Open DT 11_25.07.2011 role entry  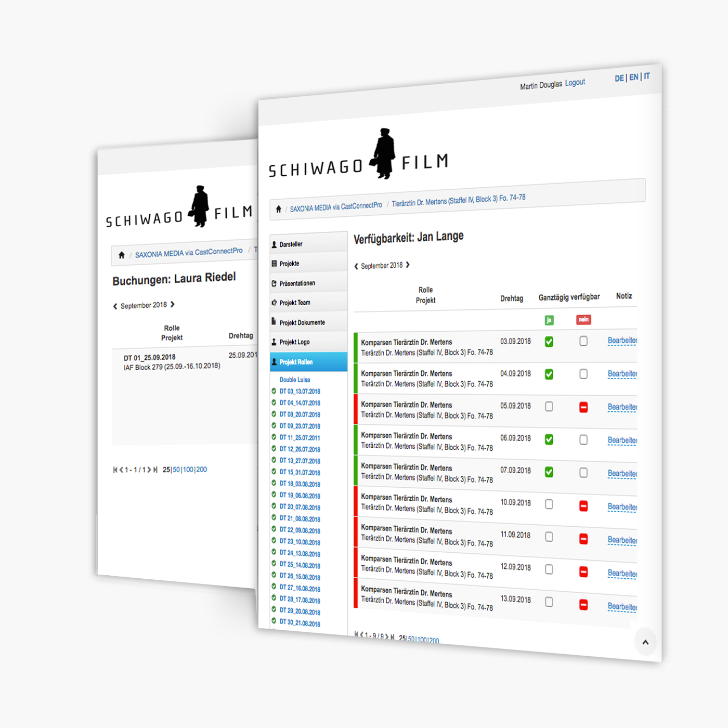click(300, 438)
